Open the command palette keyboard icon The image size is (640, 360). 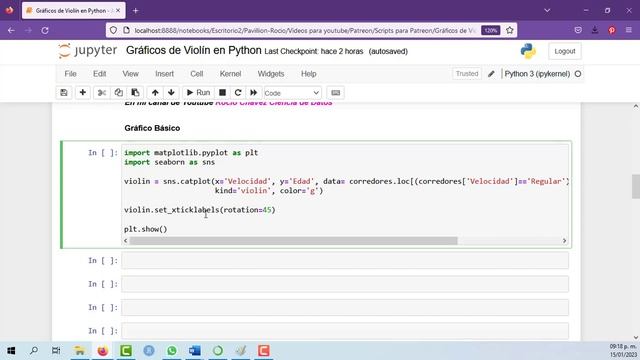(x=336, y=93)
